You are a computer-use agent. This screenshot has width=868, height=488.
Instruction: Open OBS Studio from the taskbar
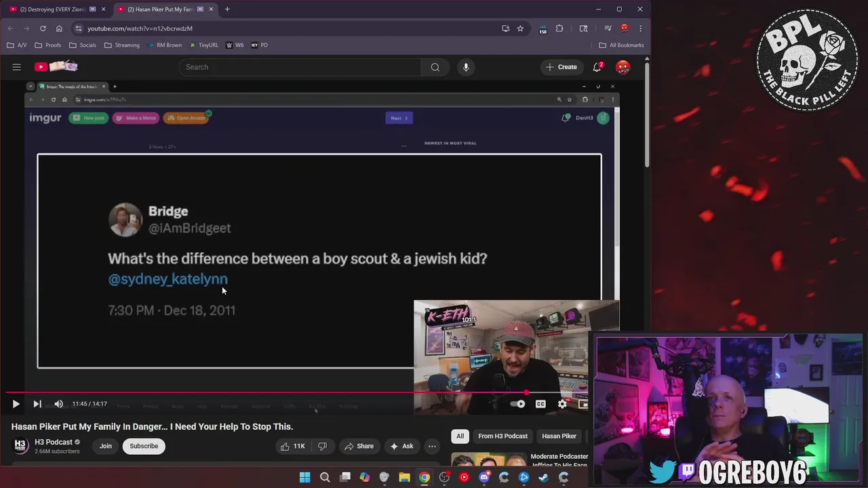pos(444,477)
